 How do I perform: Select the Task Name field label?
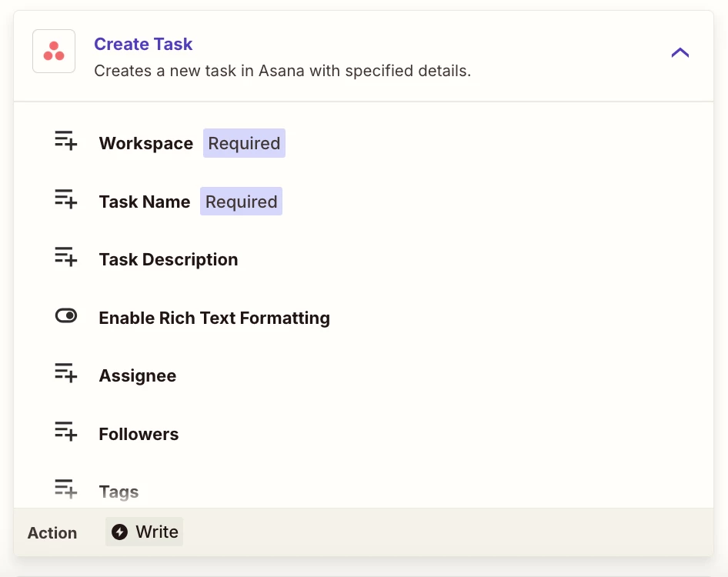click(145, 202)
